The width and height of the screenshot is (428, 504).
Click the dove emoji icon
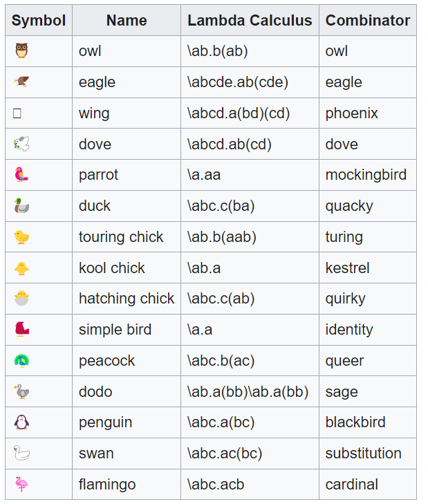[x=21, y=144]
